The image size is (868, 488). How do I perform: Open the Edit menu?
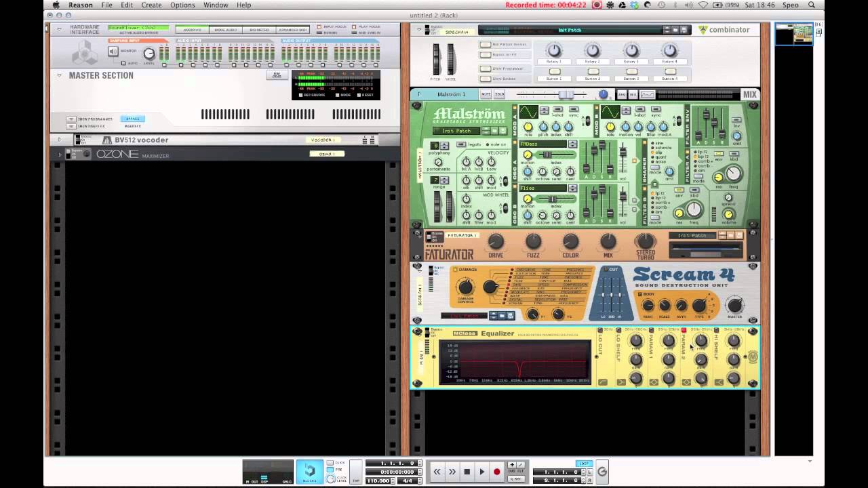[127, 5]
